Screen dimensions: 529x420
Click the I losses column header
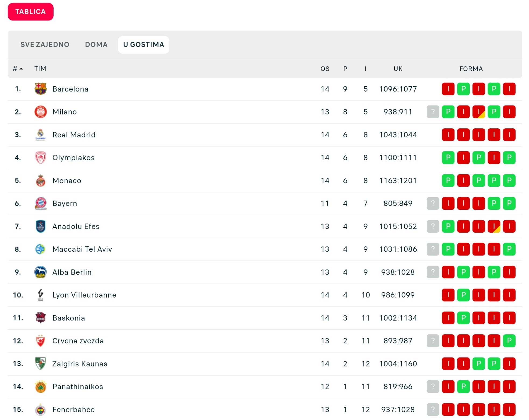[x=365, y=69]
